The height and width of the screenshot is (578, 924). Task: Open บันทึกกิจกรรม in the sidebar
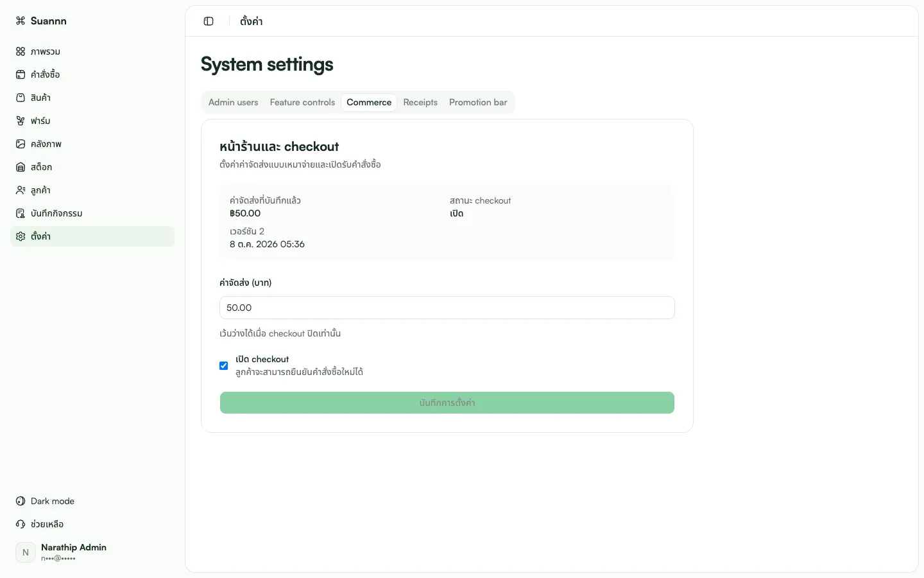click(x=92, y=213)
